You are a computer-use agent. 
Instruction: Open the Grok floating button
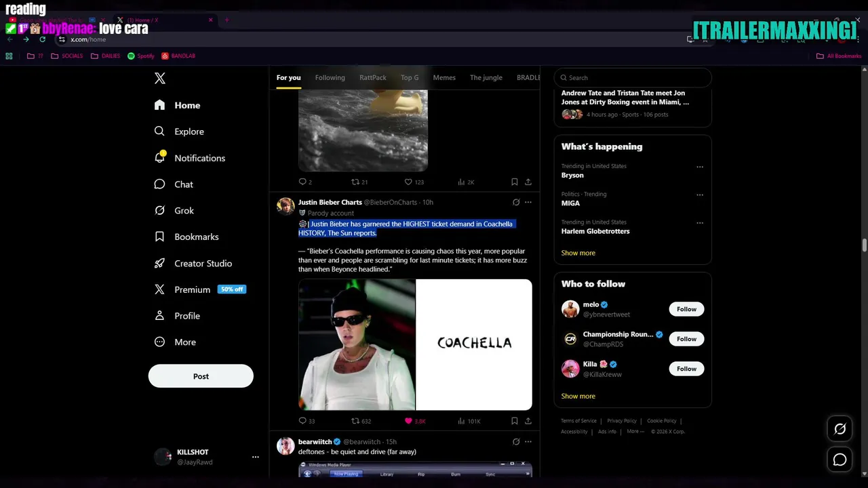840,429
